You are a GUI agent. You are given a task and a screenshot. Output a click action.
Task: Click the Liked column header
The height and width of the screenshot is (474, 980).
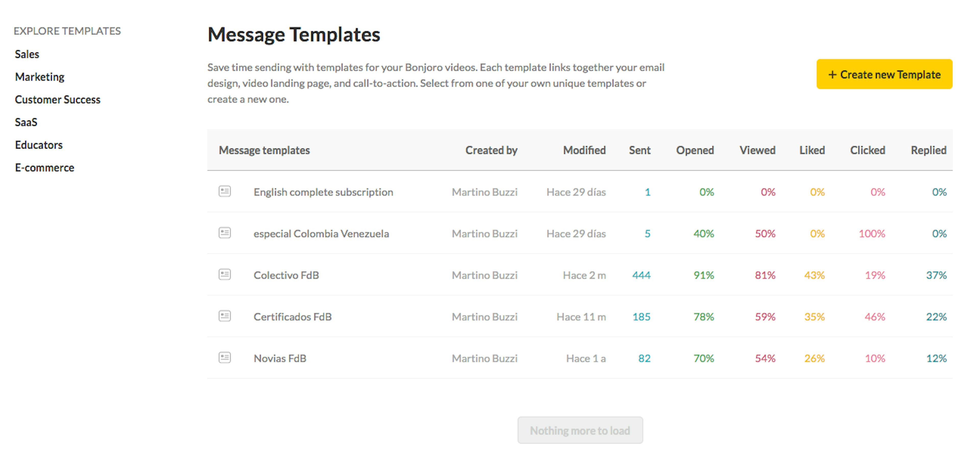tap(812, 150)
